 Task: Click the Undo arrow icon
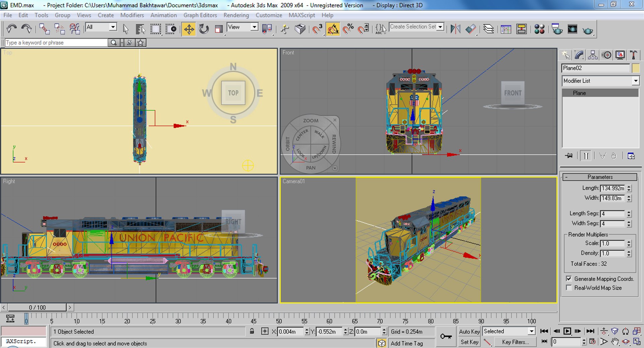(12, 29)
